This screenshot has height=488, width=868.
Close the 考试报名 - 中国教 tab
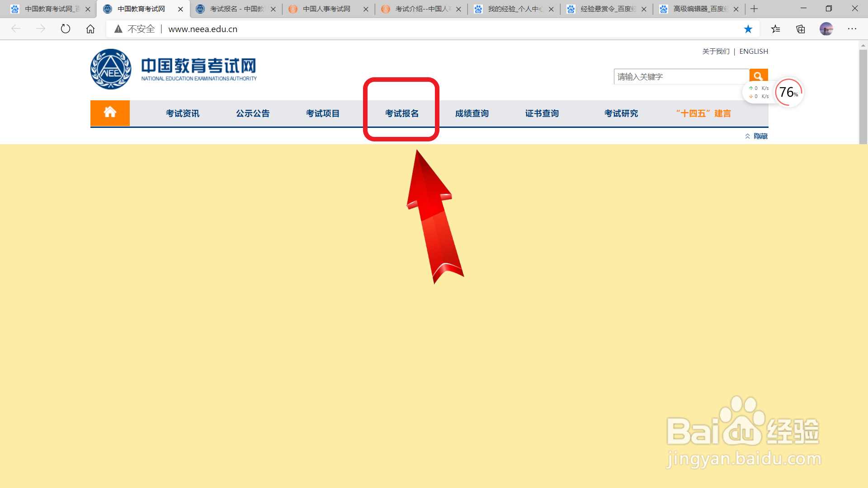click(273, 9)
